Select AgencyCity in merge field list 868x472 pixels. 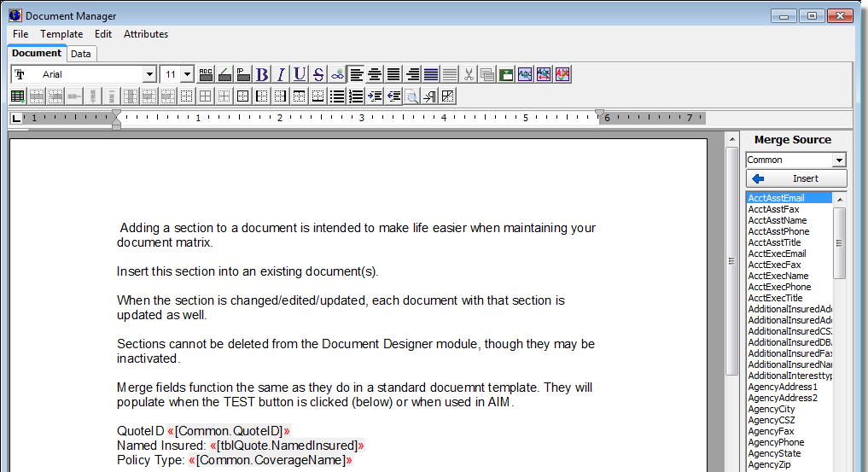[x=770, y=409]
